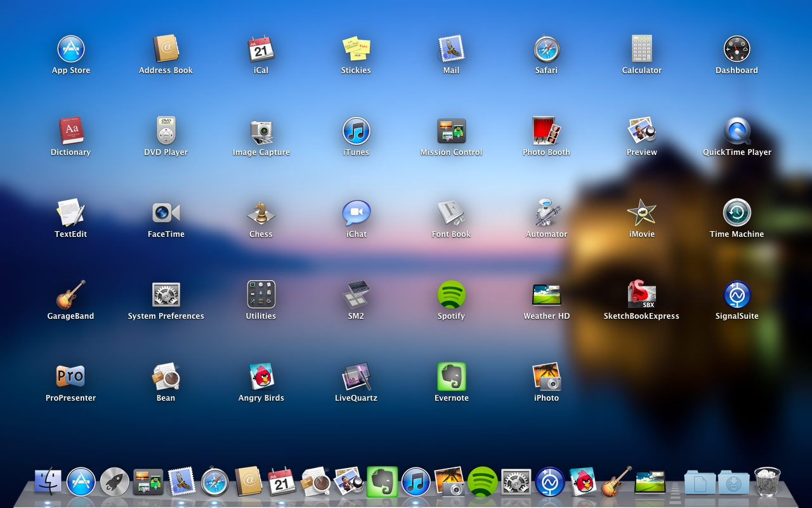Launch iPhoto from the Launchpad grid
This screenshot has height=508, width=812.
pos(546,377)
